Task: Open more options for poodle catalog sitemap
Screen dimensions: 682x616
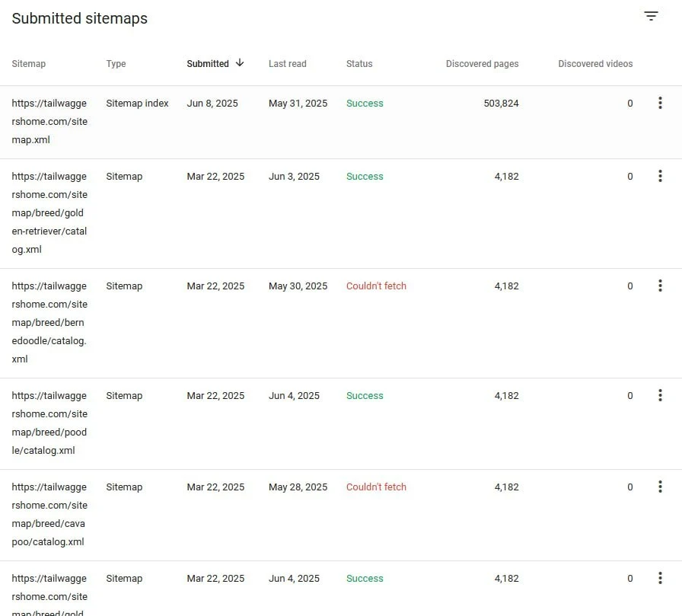Action: [660, 396]
